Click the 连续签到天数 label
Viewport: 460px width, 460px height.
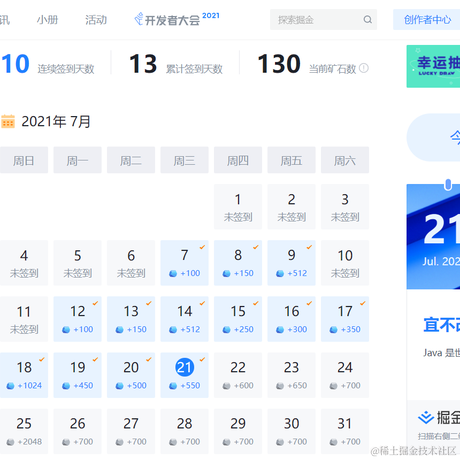pos(66,69)
